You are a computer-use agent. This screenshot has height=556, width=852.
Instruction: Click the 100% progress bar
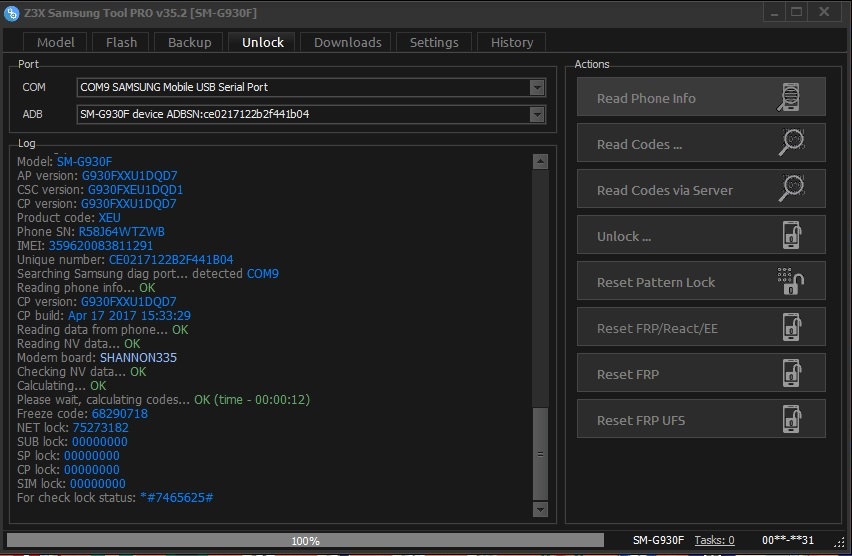point(305,540)
